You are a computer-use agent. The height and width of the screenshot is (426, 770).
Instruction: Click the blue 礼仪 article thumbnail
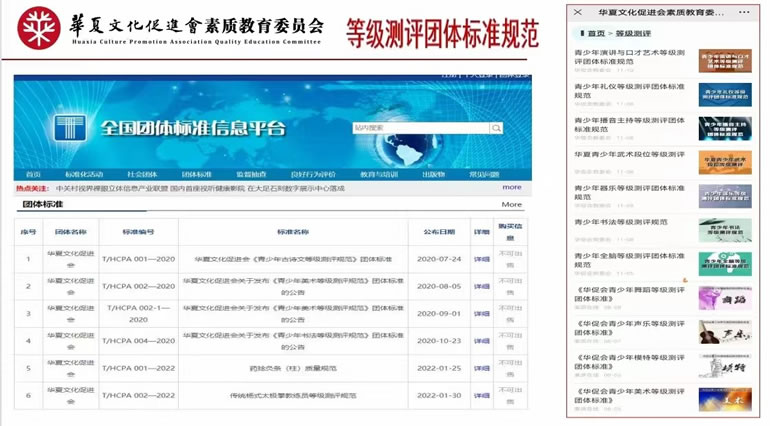tap(725, 94)
